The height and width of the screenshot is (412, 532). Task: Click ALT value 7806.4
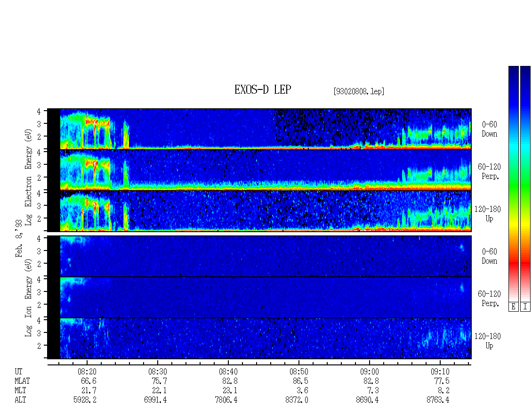226,400
